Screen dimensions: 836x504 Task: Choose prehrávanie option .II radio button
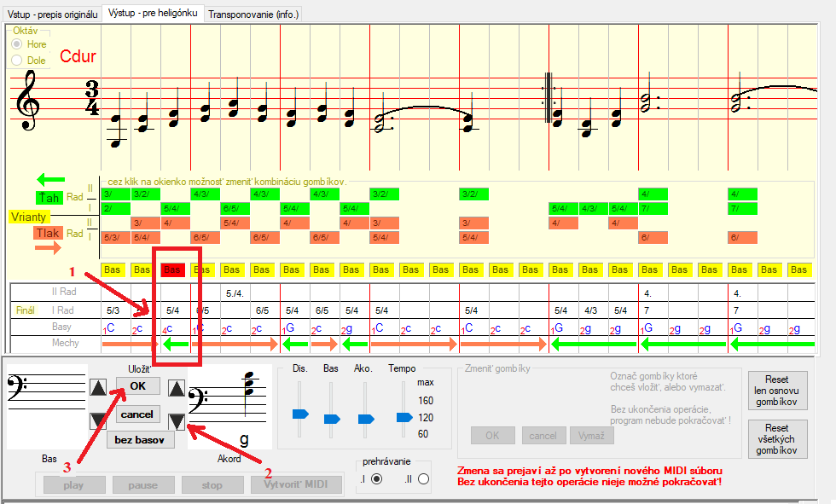(424, 479)
